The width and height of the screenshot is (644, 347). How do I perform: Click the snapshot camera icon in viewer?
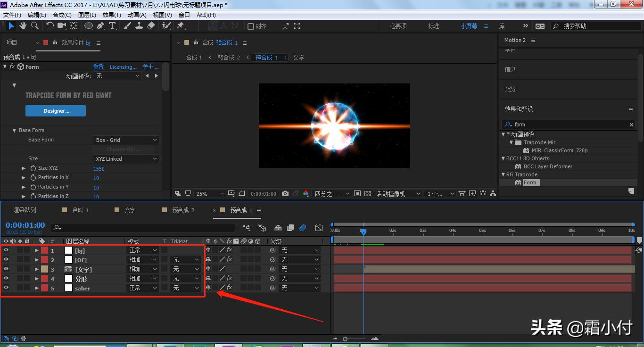point(285,194)
